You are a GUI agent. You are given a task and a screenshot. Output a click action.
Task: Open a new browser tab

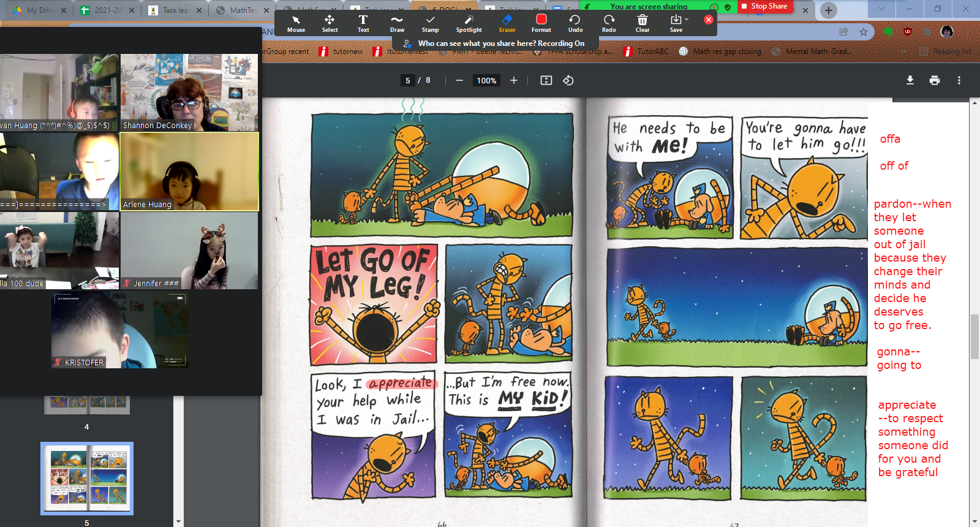(828, 10)
